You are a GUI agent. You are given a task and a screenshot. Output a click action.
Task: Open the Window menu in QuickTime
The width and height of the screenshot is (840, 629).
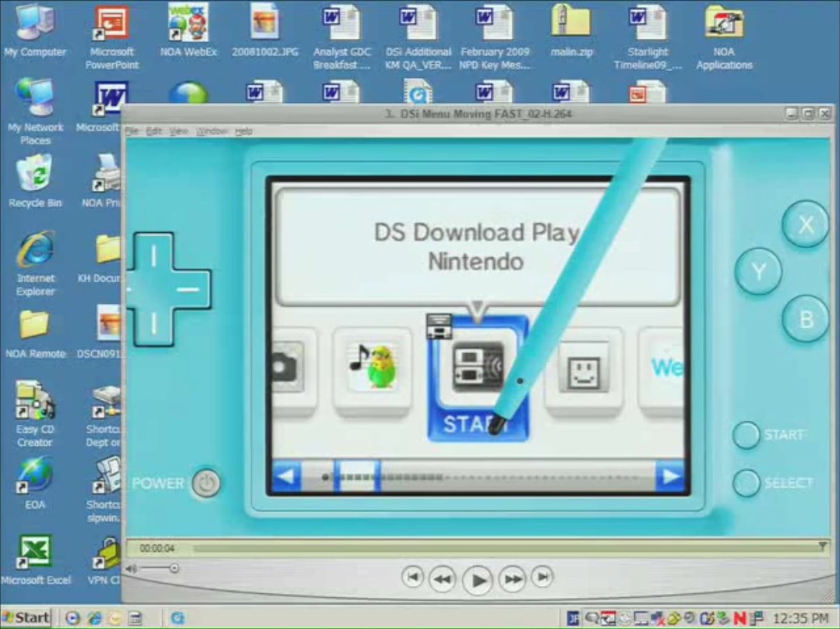click(212, 131)
